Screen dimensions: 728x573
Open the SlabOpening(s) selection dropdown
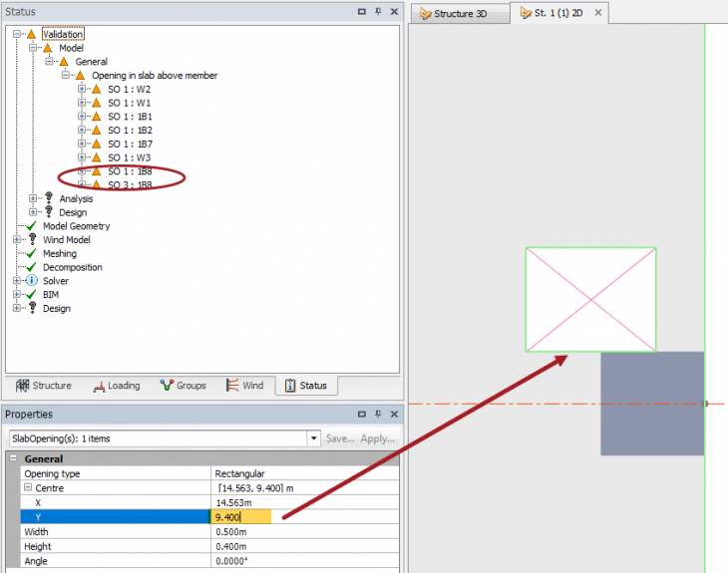(x=314, y=438)
